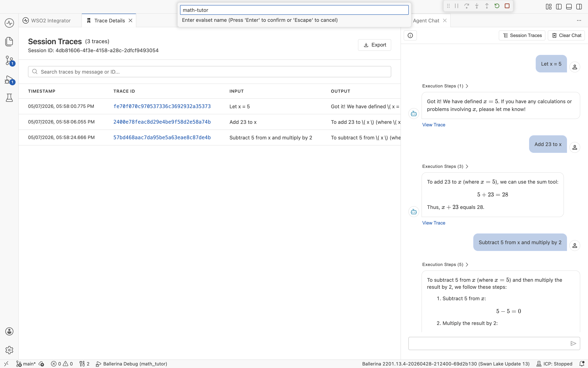Click the Clear Chat button
The image size is (588, 368).
566,35
